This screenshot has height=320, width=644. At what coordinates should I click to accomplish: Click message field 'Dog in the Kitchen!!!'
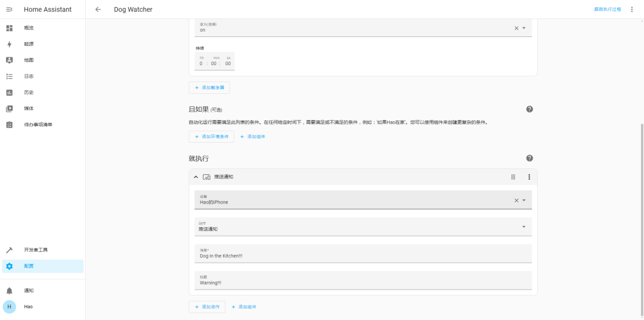pos(363,253)
